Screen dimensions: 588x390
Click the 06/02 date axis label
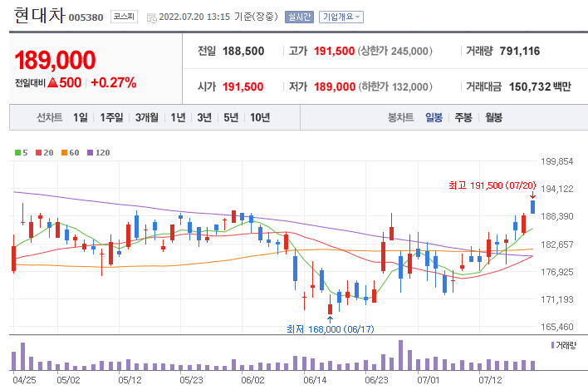click(x=252, y=380)
